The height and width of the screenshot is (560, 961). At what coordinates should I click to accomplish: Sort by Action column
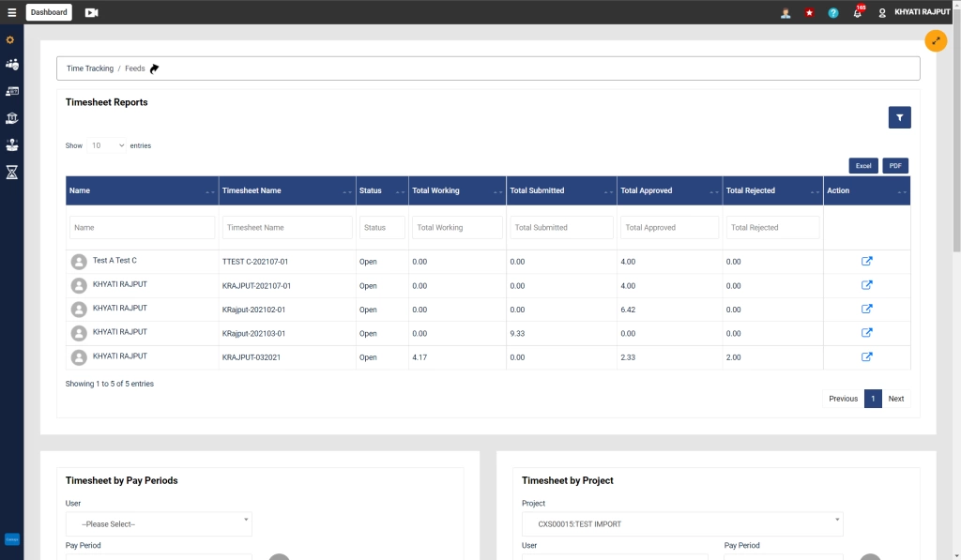click(x=866, y=190)
